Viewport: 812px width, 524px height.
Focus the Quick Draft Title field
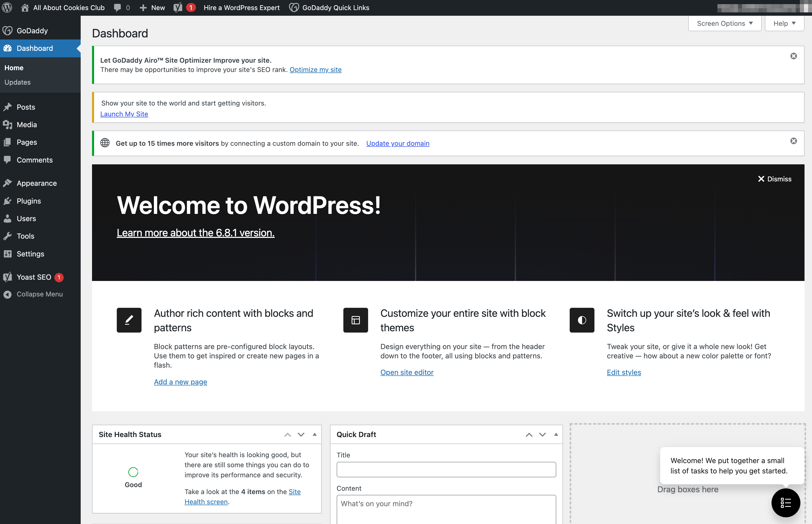point(446,470)
